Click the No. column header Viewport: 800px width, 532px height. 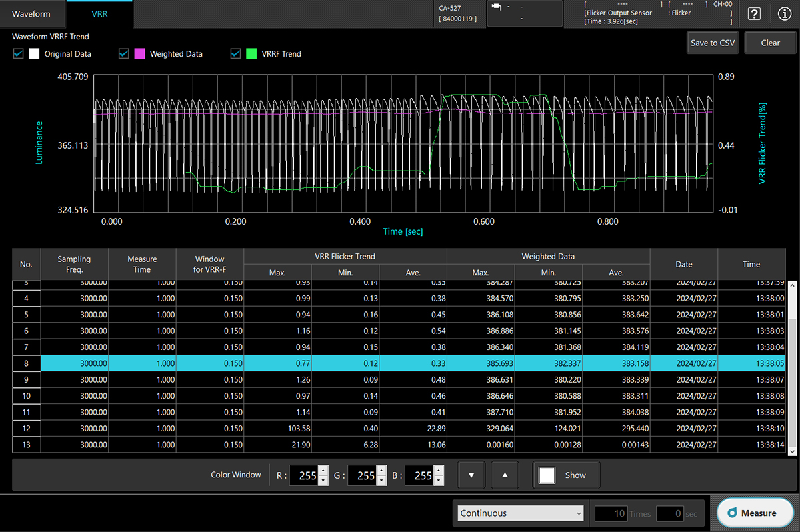coord(26,264)
